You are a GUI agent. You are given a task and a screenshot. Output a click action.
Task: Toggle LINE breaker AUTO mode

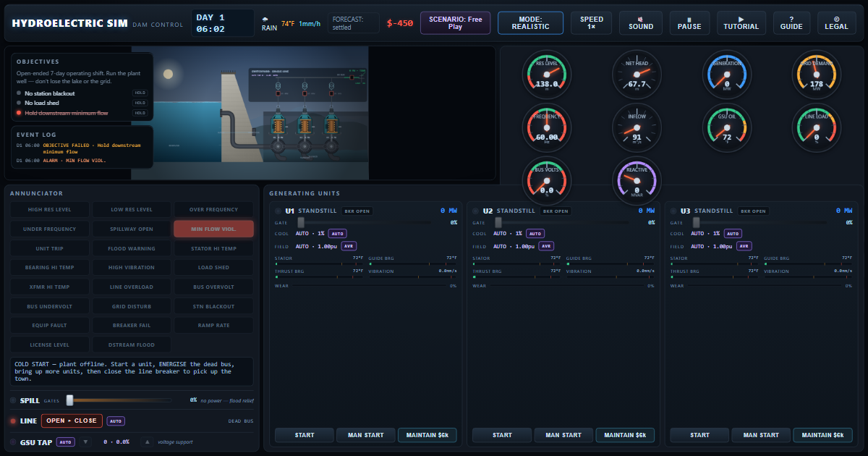[x=116, y=421]
